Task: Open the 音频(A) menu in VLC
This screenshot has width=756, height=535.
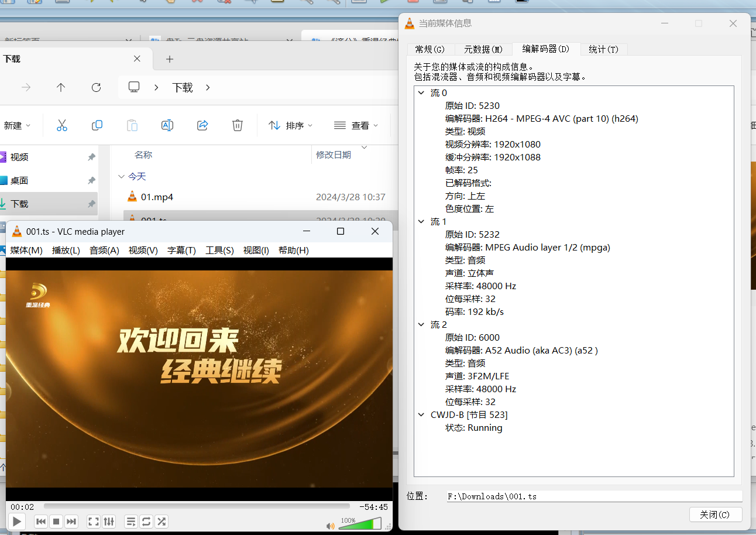Action: [104, 250]
